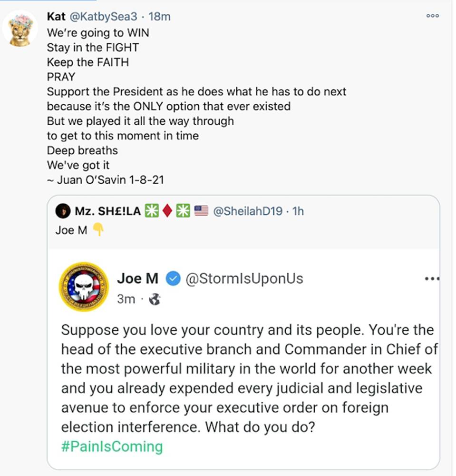Open the more options menu on Kat's tweet
Image resolution: width=456 pixels, height=476 pixels.
point(432,16)
